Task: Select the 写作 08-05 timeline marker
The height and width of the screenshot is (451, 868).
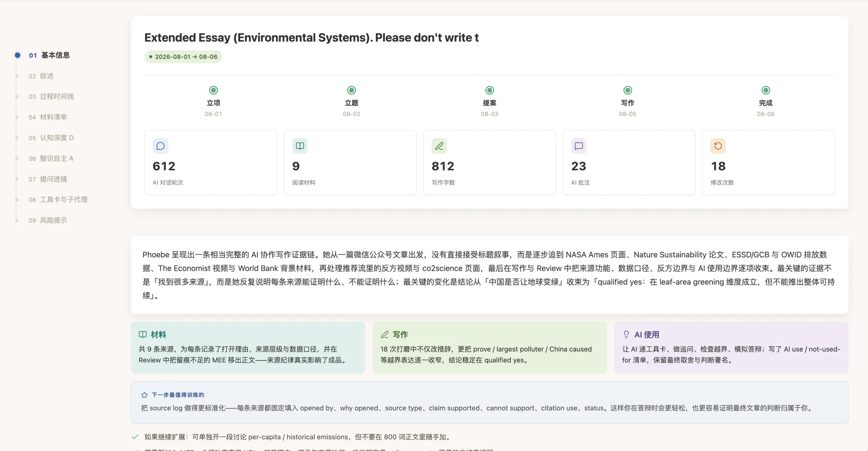Action: pos(628,90)
